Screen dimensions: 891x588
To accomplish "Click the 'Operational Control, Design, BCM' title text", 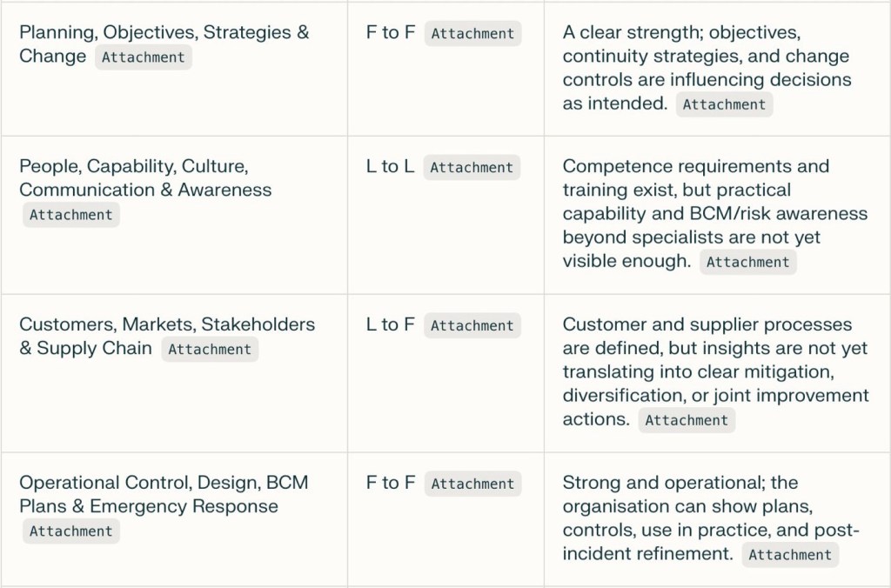I will [x=164, y=483].
